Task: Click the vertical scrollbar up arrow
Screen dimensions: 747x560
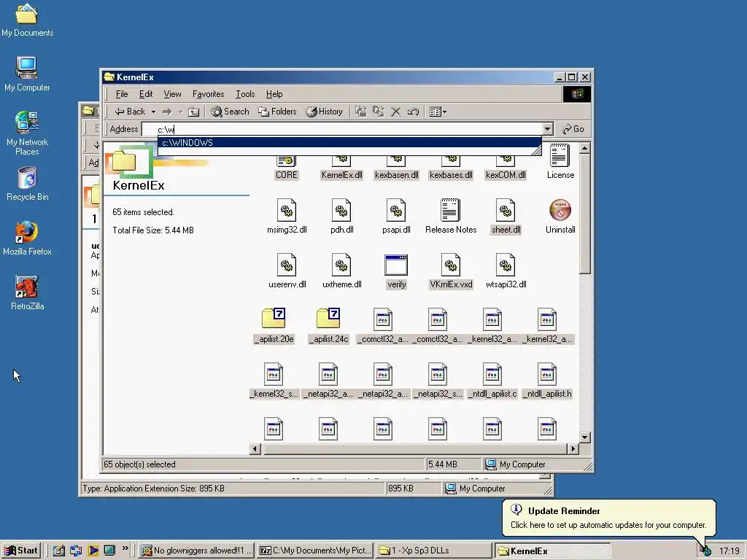Action: (x=585, y=148)
